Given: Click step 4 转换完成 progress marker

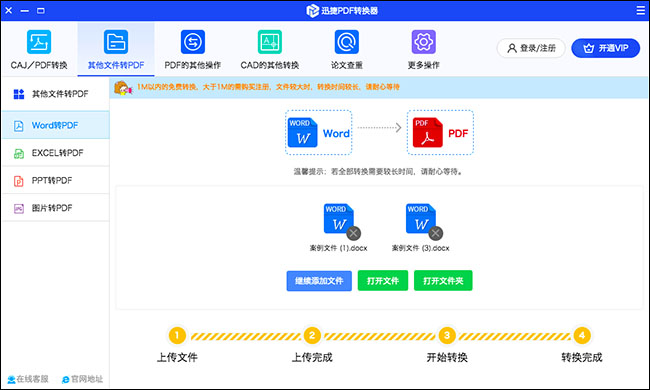Looking at the screenshot, I should click(582, 335).
